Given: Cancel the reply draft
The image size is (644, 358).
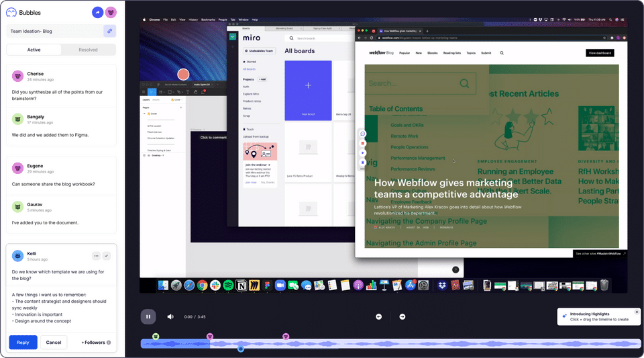Looking at the screenshot, I should (54, 343).
